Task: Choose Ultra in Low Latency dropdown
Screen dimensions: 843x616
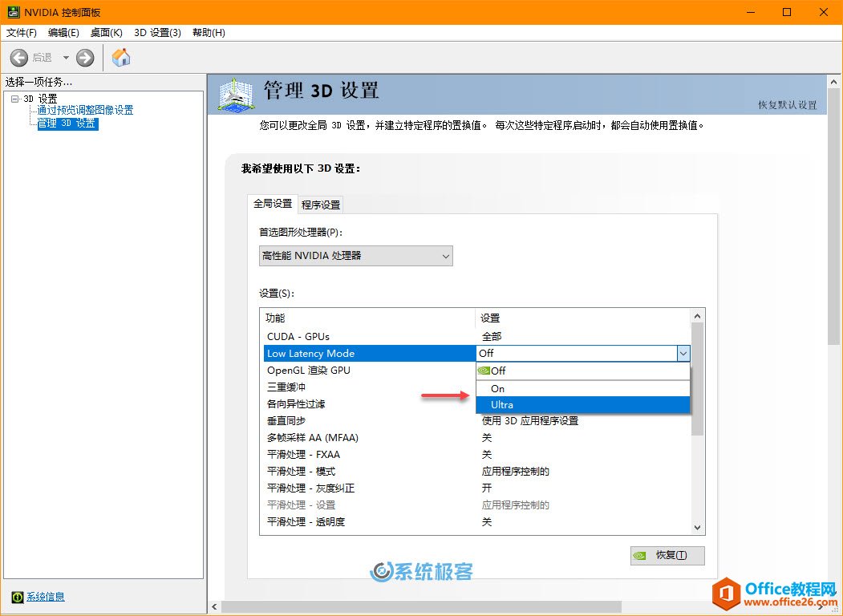Action: click(502, 405)
